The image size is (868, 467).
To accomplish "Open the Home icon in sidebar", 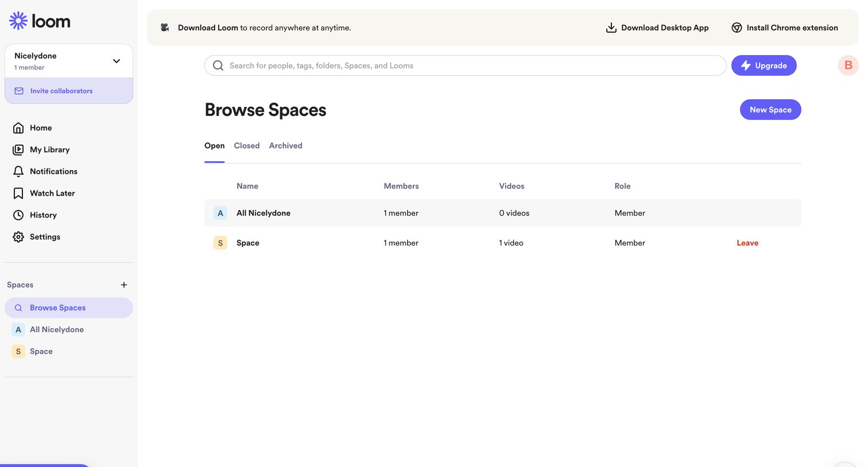I will 18,128.
